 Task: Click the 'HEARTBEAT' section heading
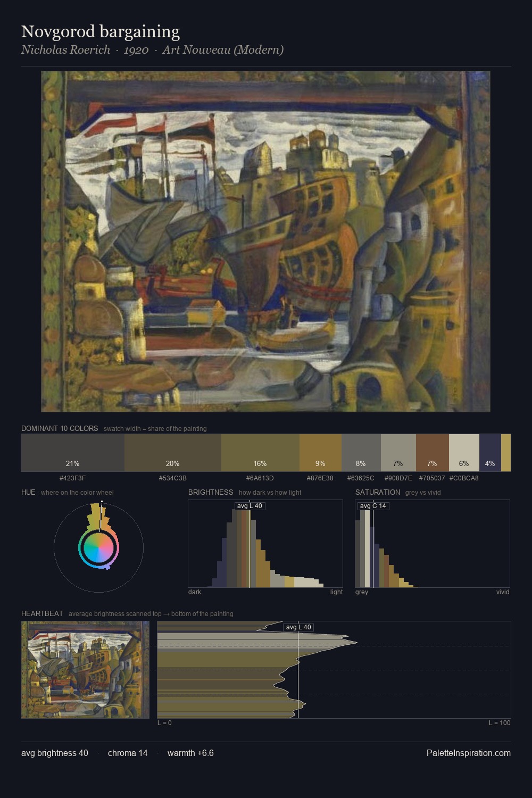[x=42, y=613]
